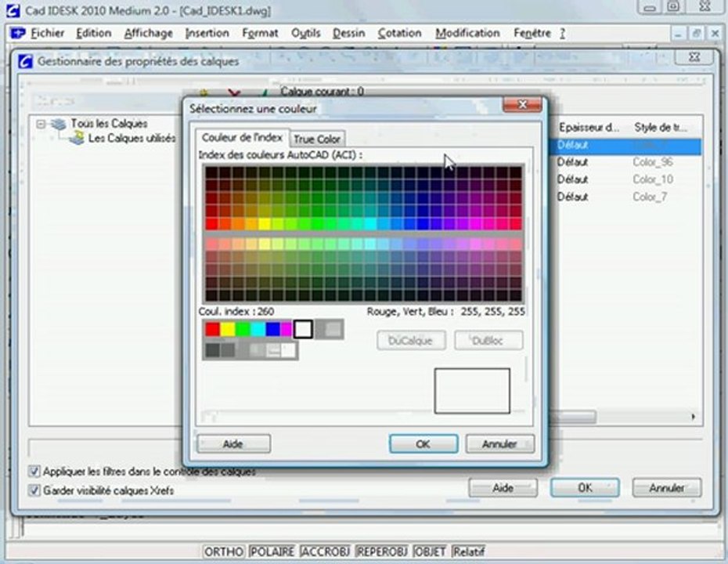This screenshot has height=564, width=728.
Task: Open the ? help menu
Action: (562, 34)
